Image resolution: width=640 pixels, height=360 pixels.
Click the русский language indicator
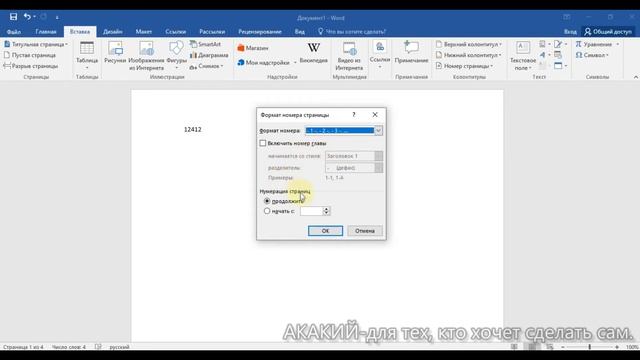(119, 347)
